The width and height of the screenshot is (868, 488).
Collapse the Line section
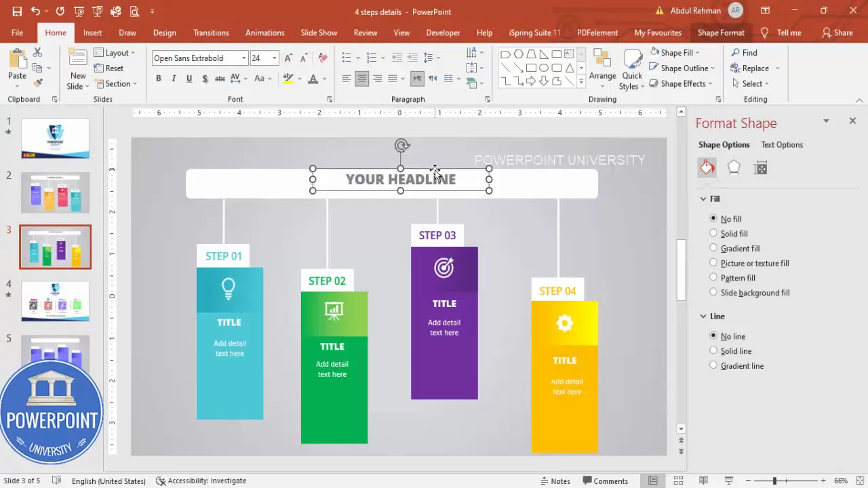point(703,316)
